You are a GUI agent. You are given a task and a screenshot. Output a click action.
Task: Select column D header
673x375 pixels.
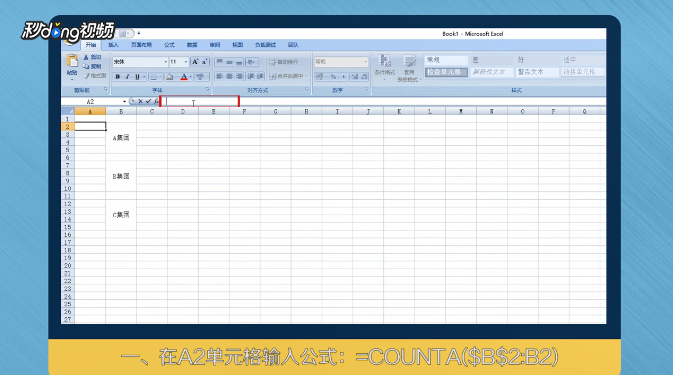[183, 112]
